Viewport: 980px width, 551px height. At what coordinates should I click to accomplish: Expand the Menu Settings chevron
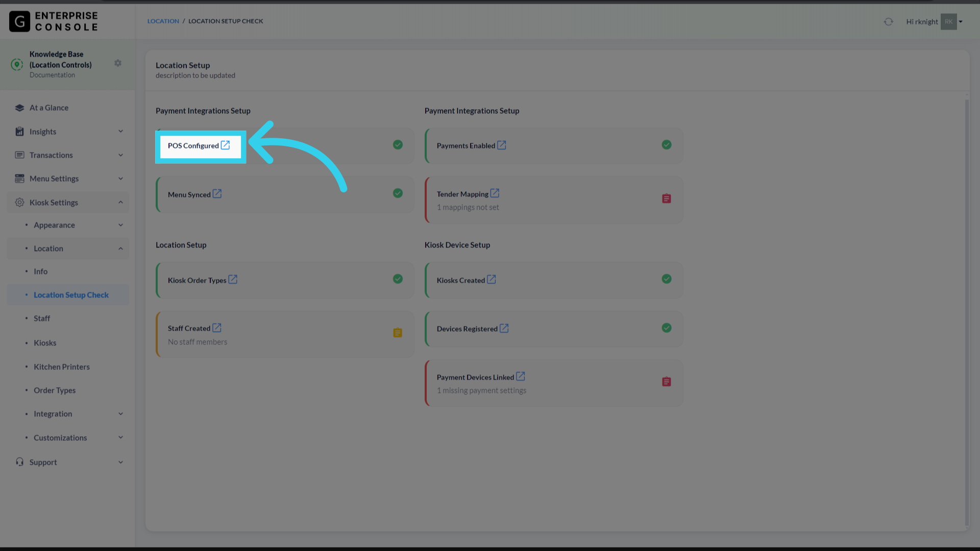pyautogui.click(x=121, y=179)
